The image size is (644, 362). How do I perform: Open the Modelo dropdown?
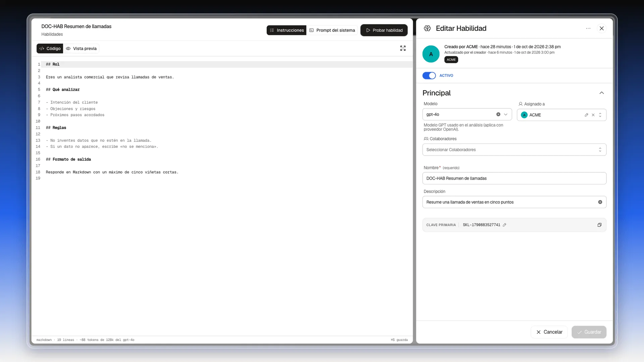[x=506, y=114]
